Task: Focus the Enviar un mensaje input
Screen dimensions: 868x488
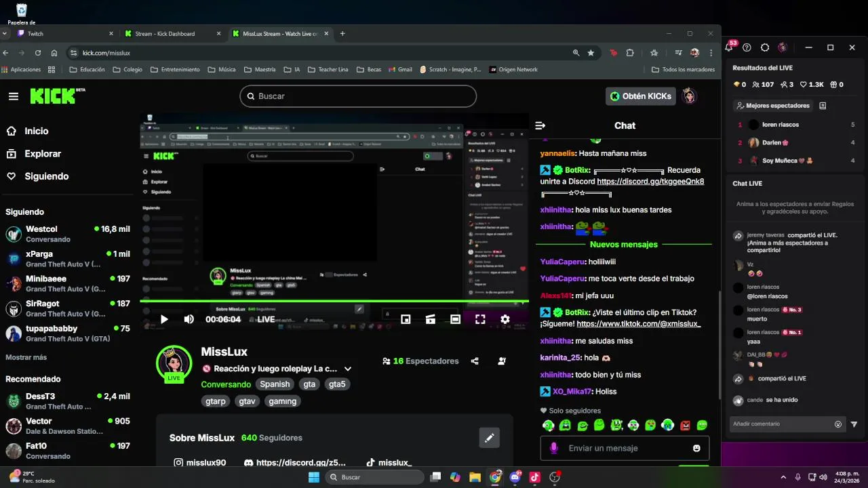Action: click(625, 448)
